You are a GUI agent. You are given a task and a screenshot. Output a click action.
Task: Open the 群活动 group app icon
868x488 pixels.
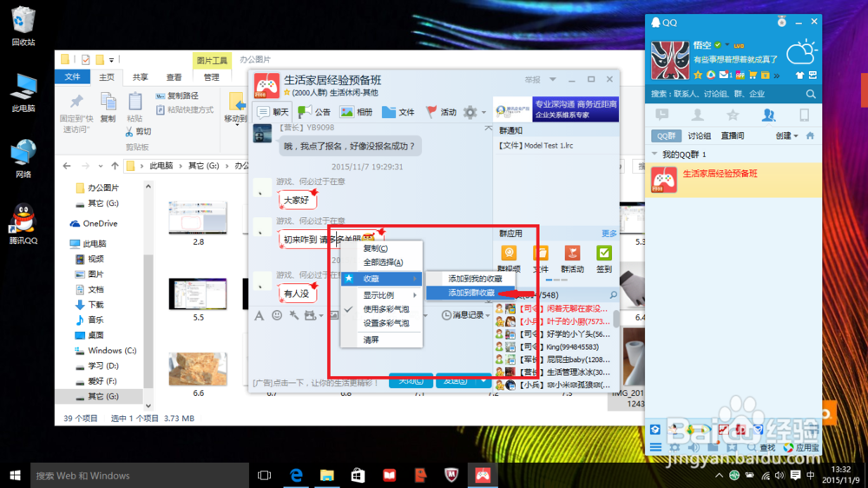point(572,259)
